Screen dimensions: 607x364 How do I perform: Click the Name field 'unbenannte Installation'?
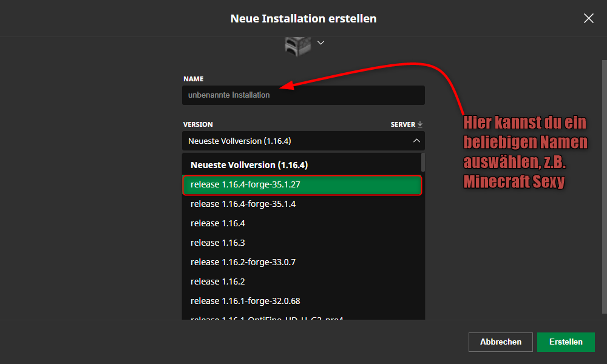coord(303,95)
